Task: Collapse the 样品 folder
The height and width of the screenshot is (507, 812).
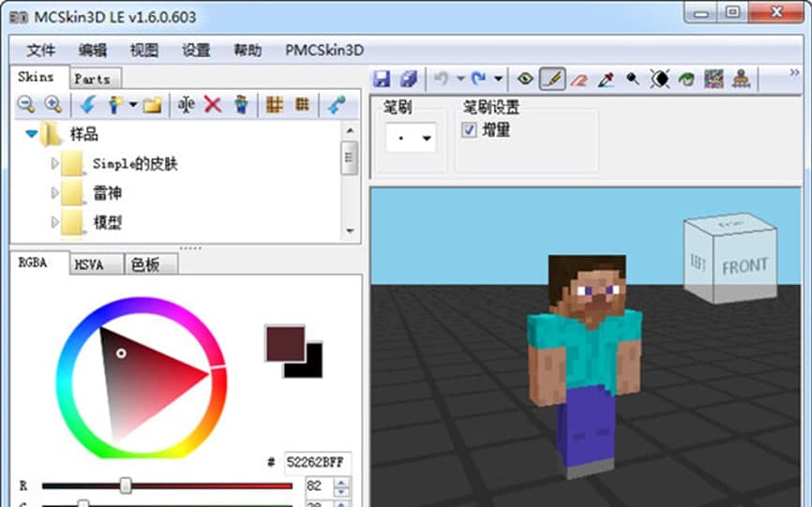Action: pyautogui.click(x=32, y=134)
